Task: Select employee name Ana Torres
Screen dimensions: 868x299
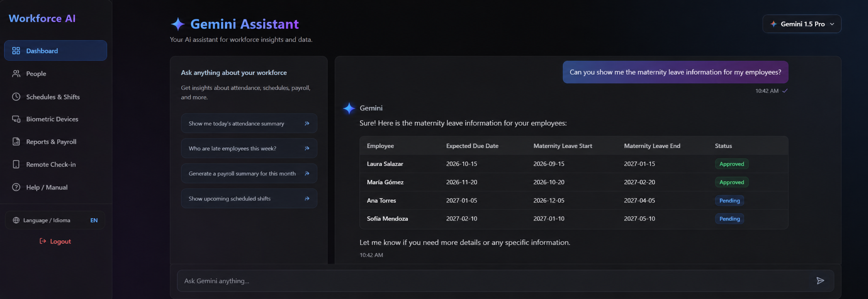Action: coord(381,200)
